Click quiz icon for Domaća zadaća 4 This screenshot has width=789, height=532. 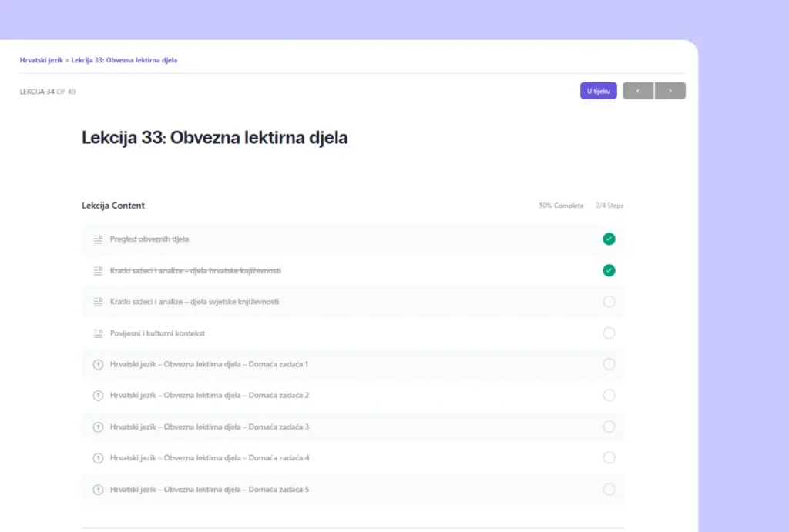(x=98, y=458)
